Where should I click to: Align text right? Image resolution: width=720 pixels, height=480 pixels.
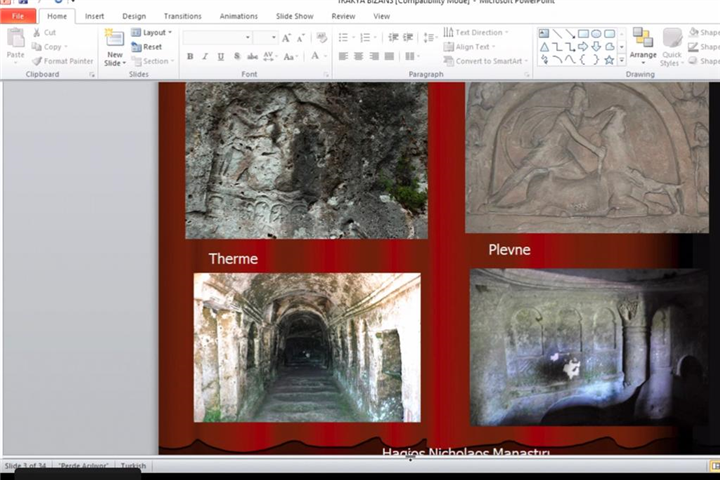(x=374, y=56)
